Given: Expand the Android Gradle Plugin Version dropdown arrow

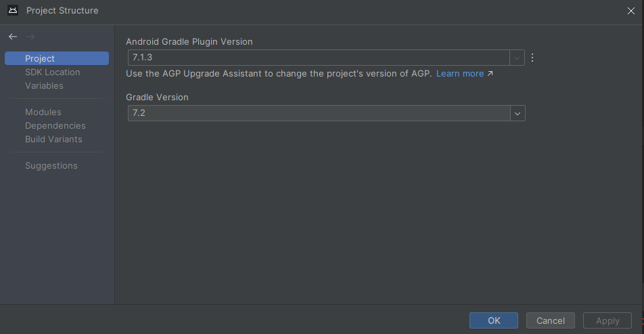Looking at the screenshot, I should (x=517, y=58).
